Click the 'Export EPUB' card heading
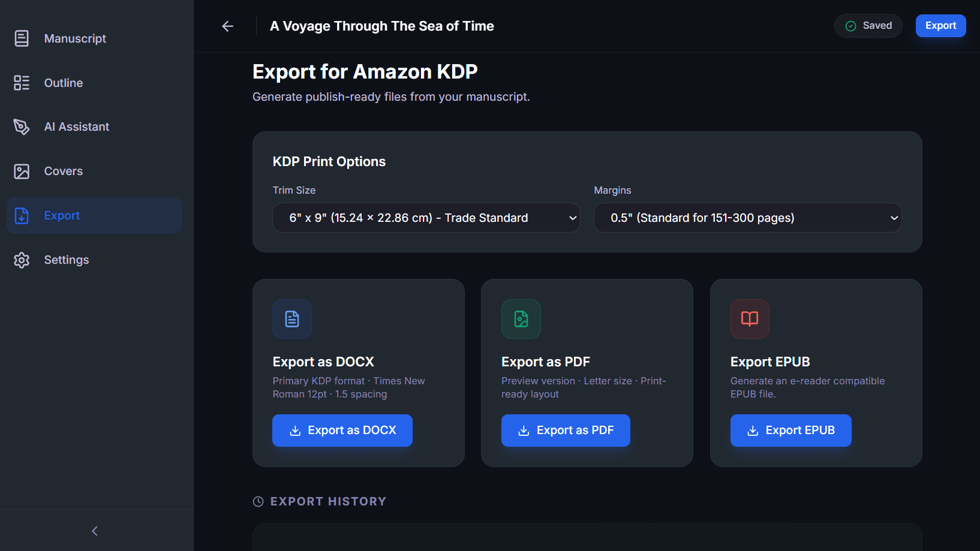 (770, 362)
